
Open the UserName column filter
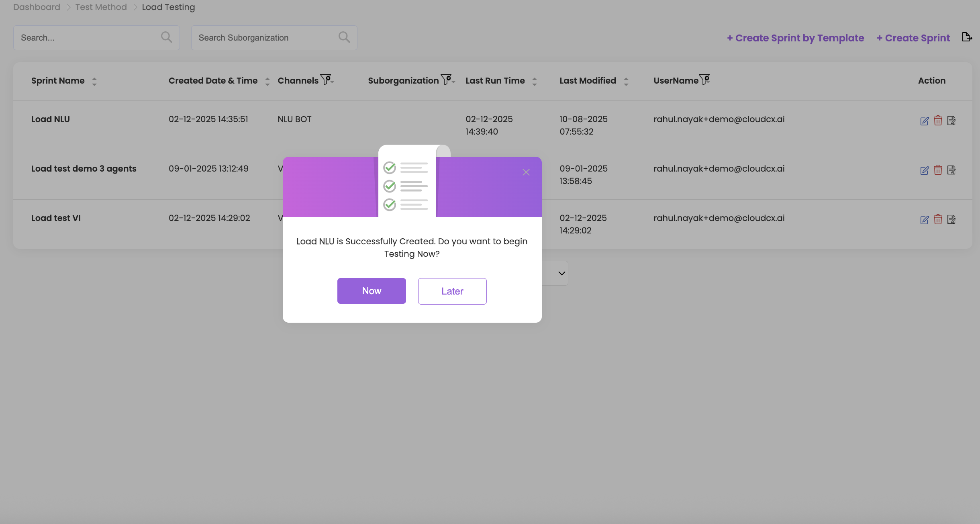point(704,80)
